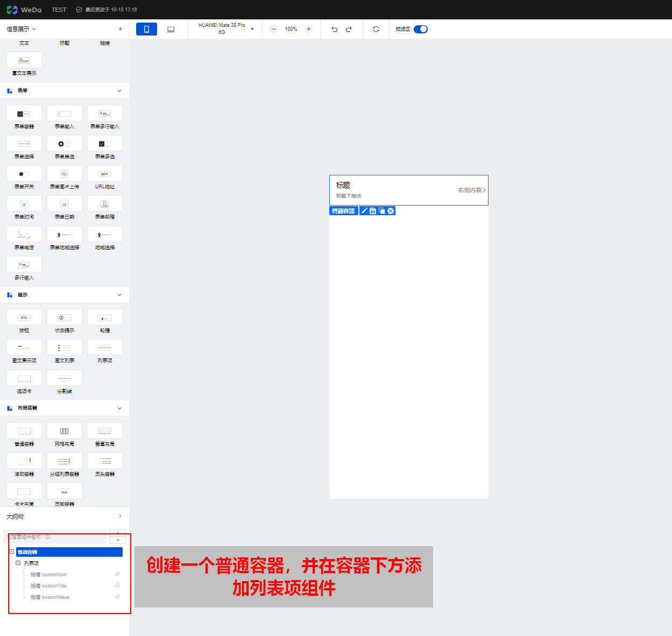Pick the 页头容器 component
Viewport: 672px width, 636px height.
coord(105,461)
